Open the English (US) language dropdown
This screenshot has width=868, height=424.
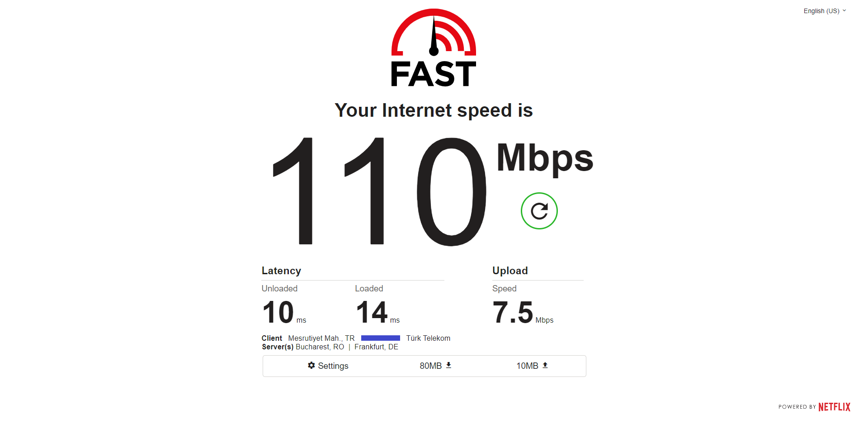825,11
